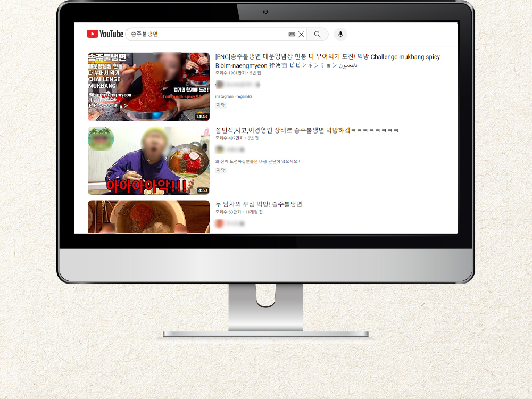Viewport: 532px width, 399px height.
Task: Click the second video's channel avatar
Action: coord(219,149)
